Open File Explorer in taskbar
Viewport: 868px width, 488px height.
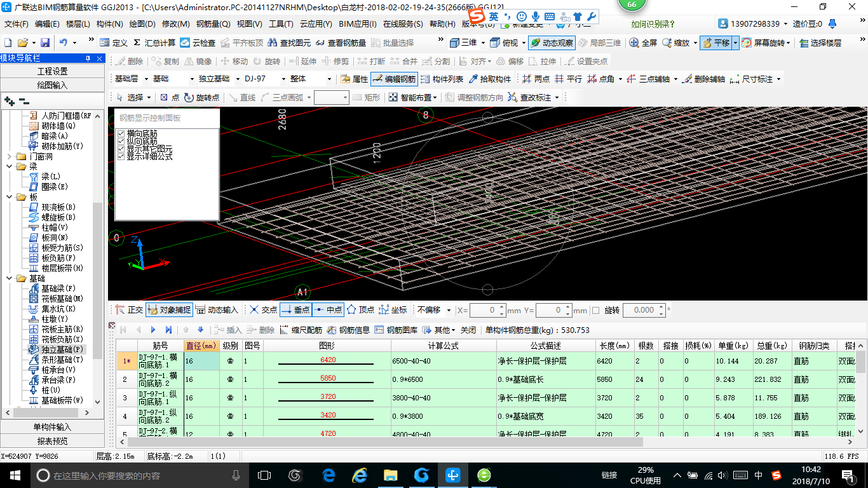coord(390,475)
